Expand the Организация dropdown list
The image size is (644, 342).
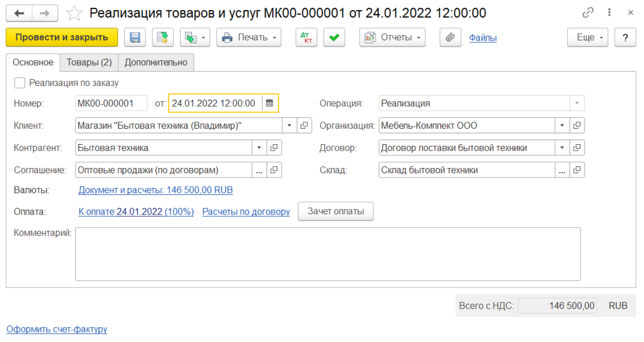click(562, 125)
